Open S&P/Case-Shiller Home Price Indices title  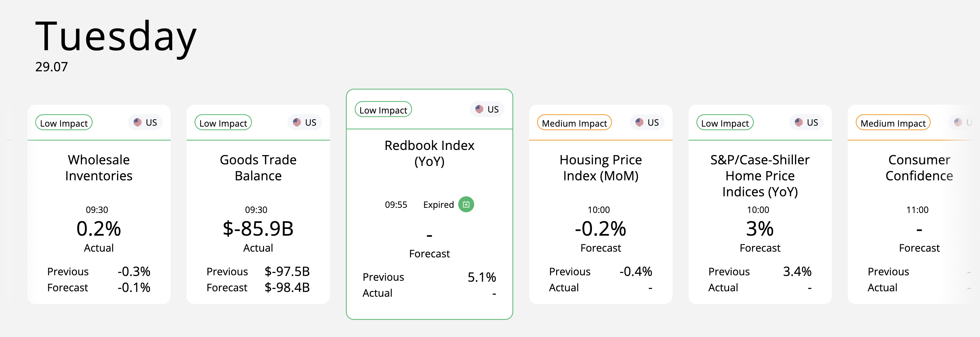760,176
